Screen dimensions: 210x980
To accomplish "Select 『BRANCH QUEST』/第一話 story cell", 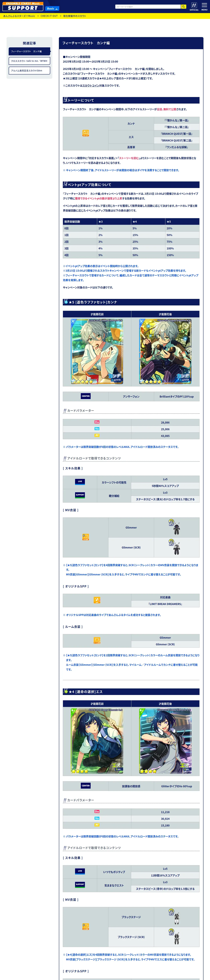I will pyautogui.click(x=176, y=134).
